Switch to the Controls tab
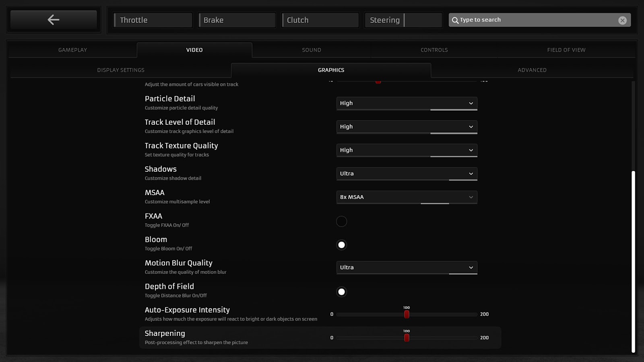Viewport: 644px width, 362px height. [434, 50]
